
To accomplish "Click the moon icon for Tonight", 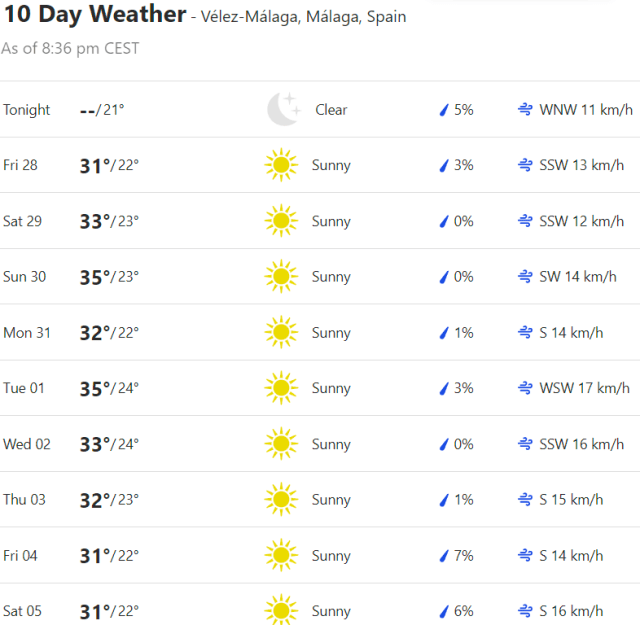I will coord(282,109).
